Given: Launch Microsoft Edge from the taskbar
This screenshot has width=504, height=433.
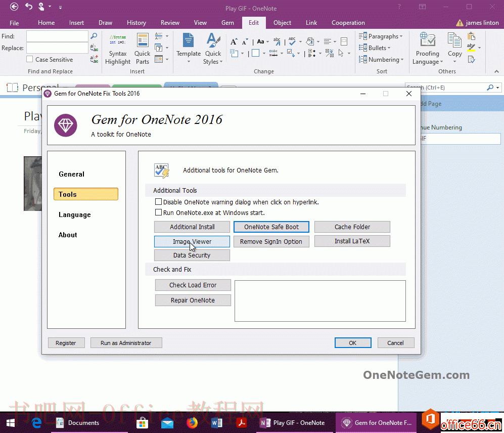Looking at the screenshot, I should click(x=36, y=423).
